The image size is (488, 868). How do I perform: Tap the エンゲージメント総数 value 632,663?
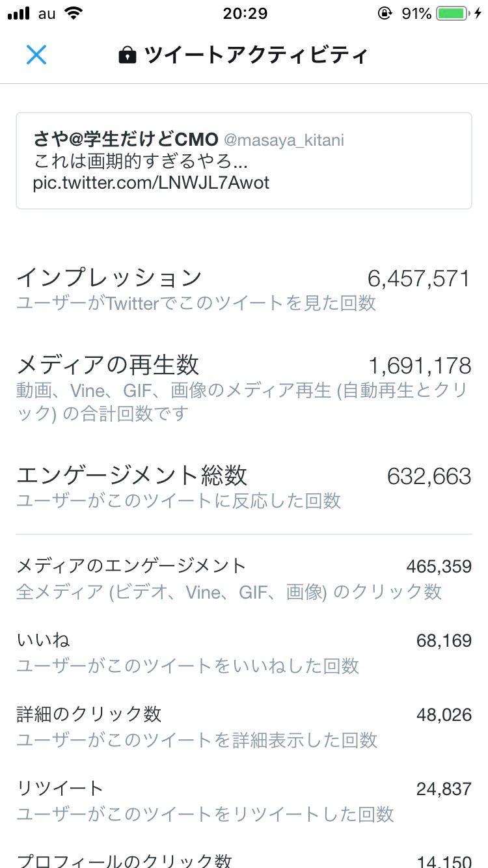(x=429, y=477)
